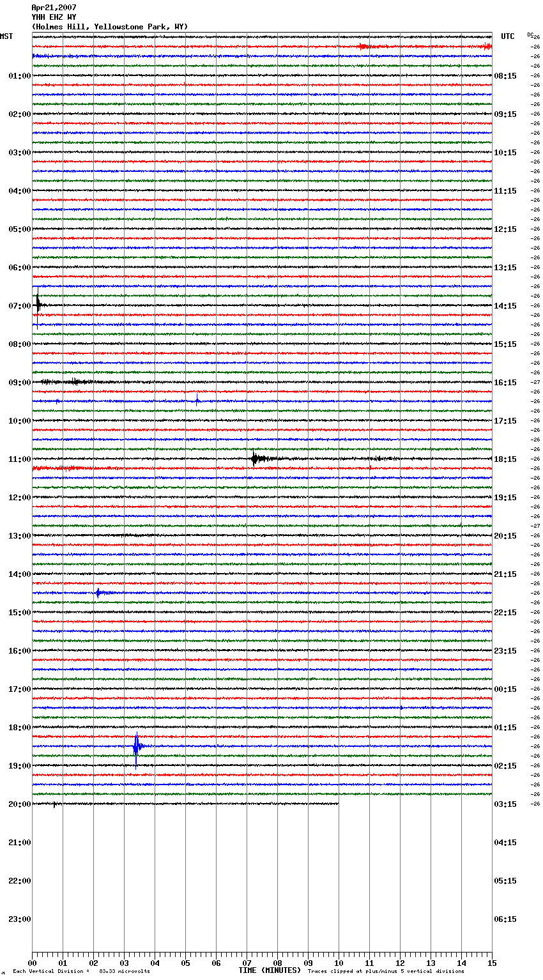This screenshot has width=543, height=980.
Task: Click the 07:00 MST time label
Action: click(x=20, y=306)
